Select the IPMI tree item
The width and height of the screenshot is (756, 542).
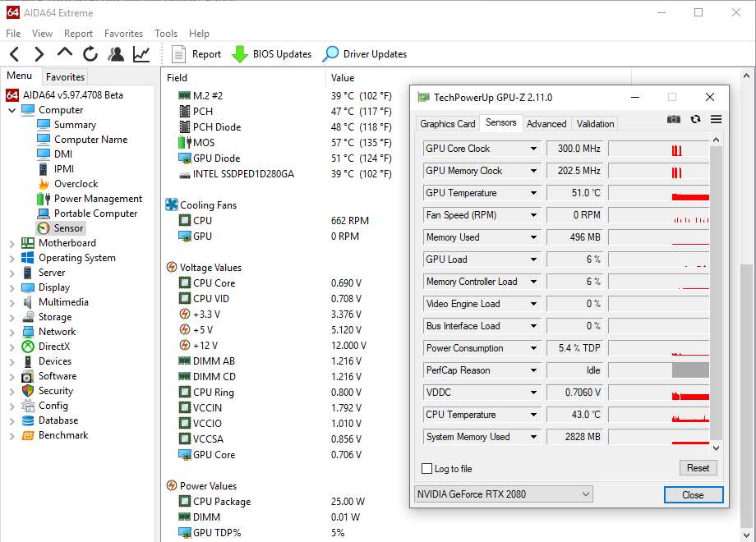tap(56, 168)
